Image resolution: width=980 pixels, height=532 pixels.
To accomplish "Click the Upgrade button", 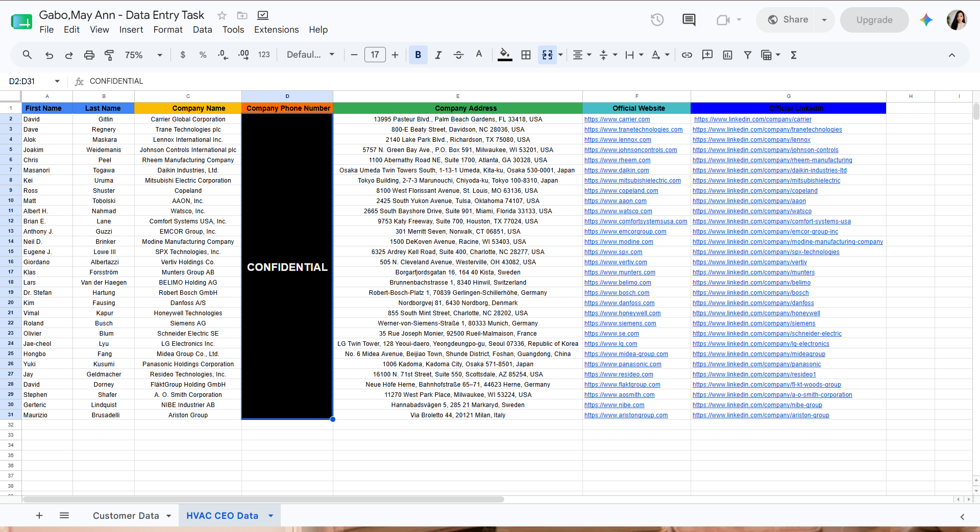I will click(x=874, y=20).
